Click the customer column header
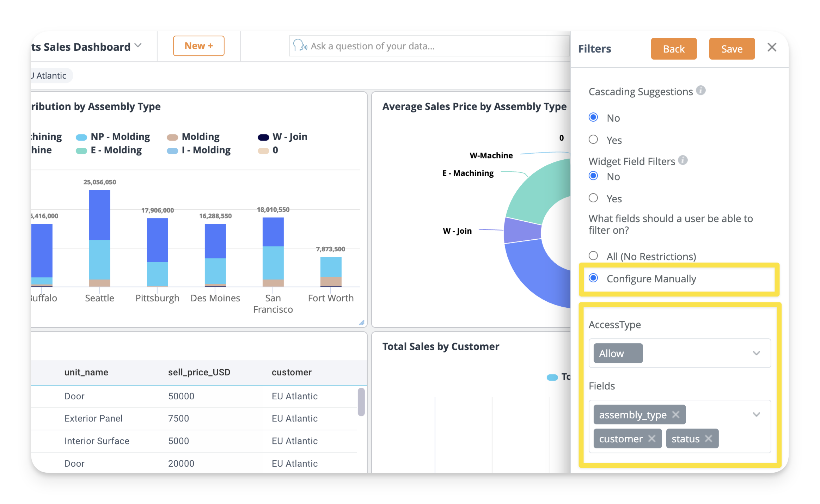 (x=292, y=372)
